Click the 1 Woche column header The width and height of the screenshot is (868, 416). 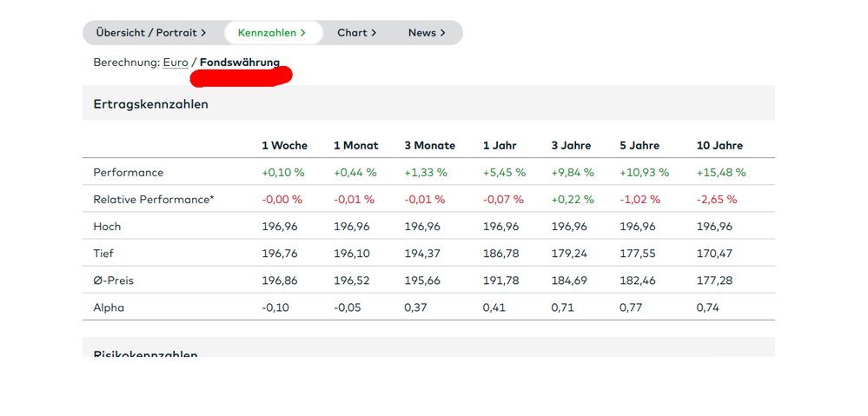285,146
